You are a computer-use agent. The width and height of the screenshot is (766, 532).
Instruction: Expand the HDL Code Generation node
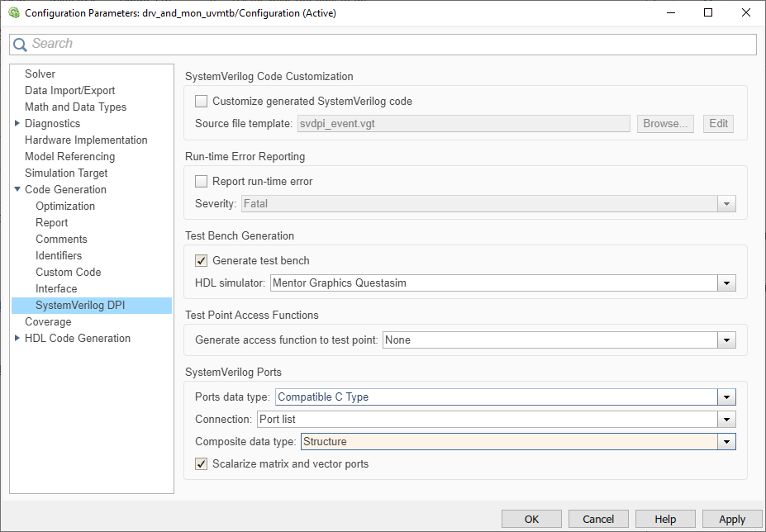tap(17, 338)
